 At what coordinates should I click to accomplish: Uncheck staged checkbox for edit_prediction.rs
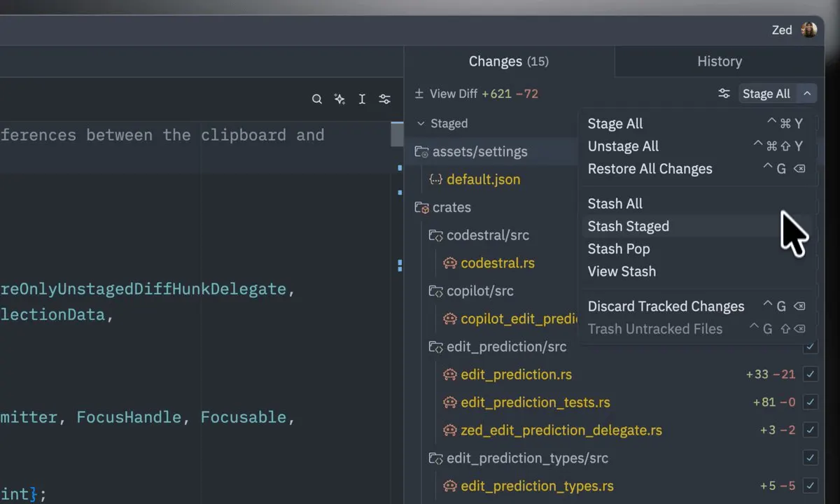coord(811,374)
